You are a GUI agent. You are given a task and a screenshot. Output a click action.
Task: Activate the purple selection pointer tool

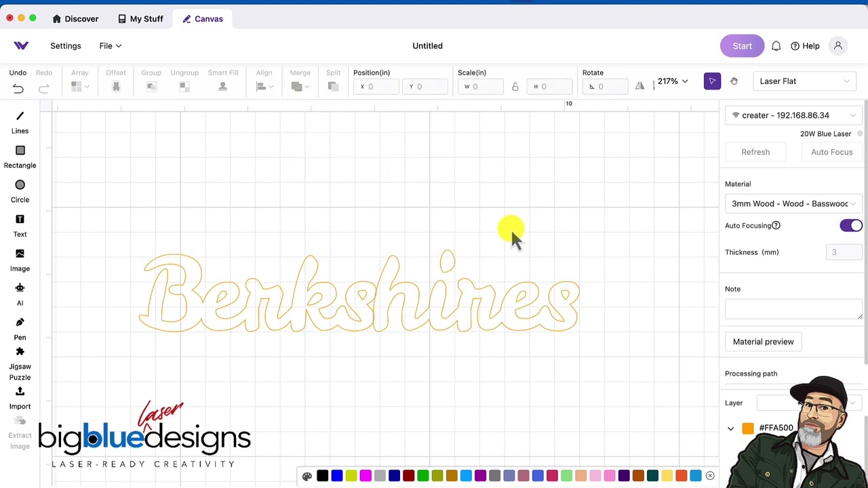pos(712,81)
